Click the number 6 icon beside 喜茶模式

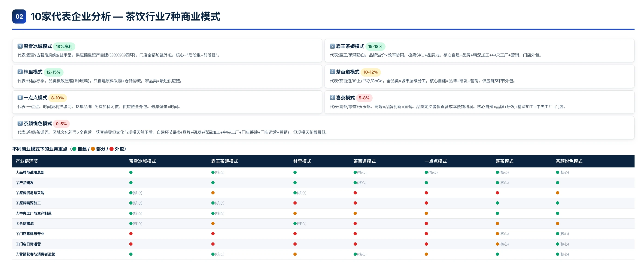tap(332, 98)
